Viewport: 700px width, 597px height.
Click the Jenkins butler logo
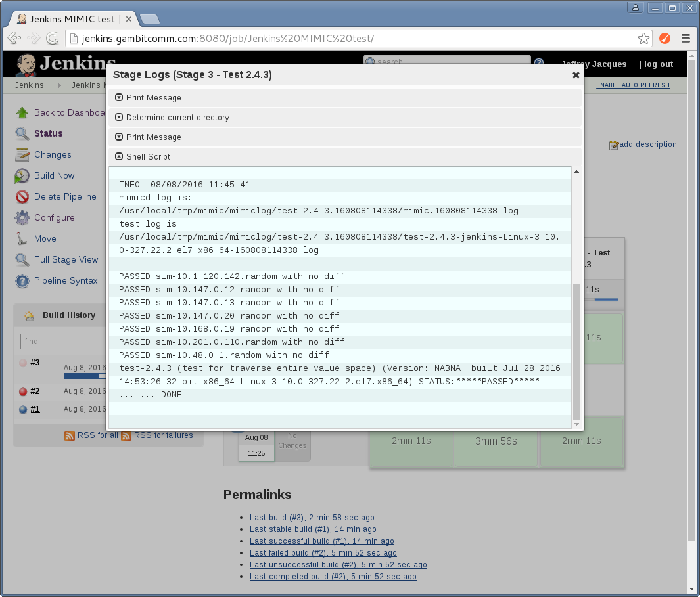tap(26, 65)
